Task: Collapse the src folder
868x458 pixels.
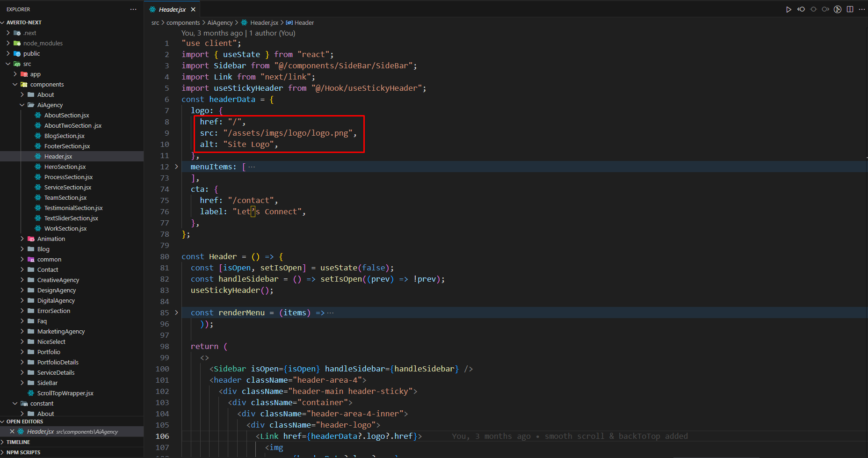Action: (8, 64)
